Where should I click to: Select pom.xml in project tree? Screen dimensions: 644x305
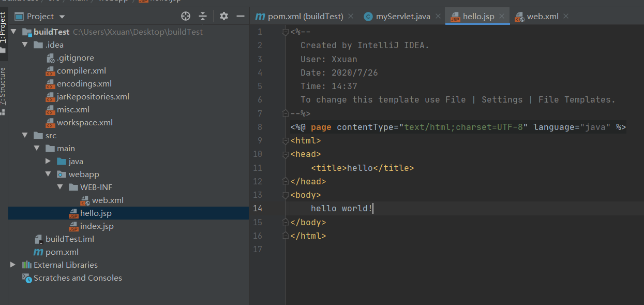(62, 252)
